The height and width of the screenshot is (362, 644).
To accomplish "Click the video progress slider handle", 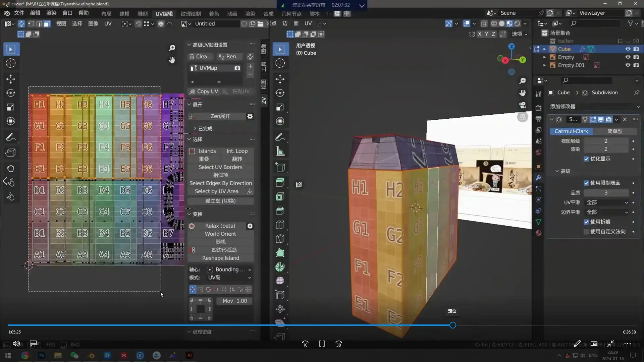I will (452, 325).
